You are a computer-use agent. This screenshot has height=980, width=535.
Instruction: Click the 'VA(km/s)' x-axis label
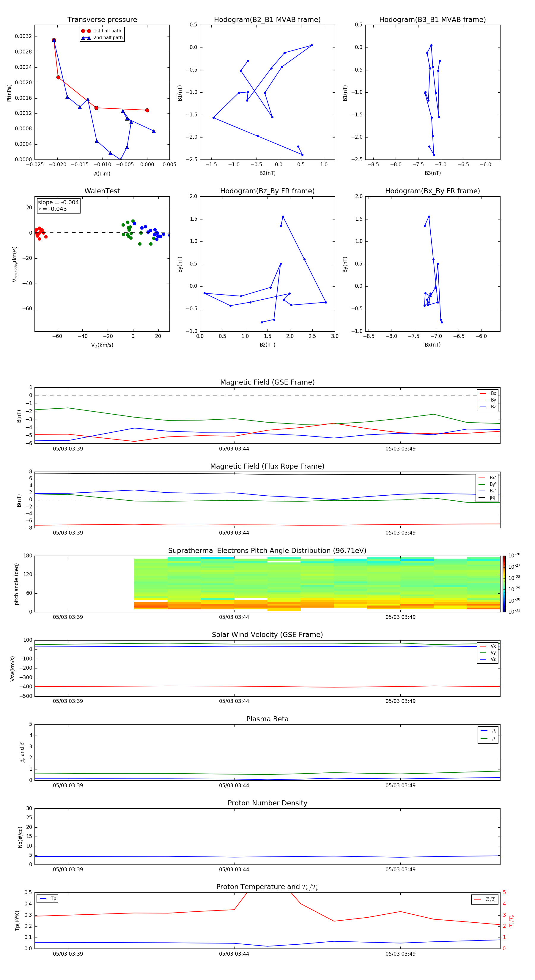click(102, 345)
